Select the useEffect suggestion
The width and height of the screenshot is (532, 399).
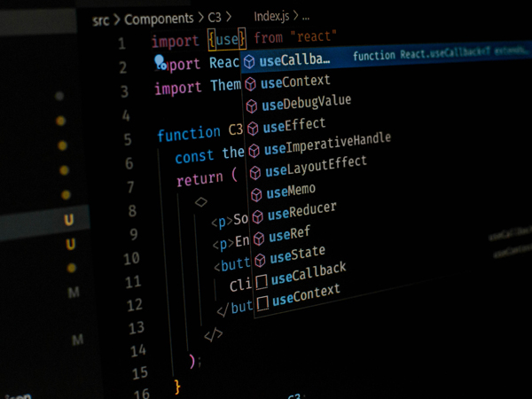[x=294, y=125]
